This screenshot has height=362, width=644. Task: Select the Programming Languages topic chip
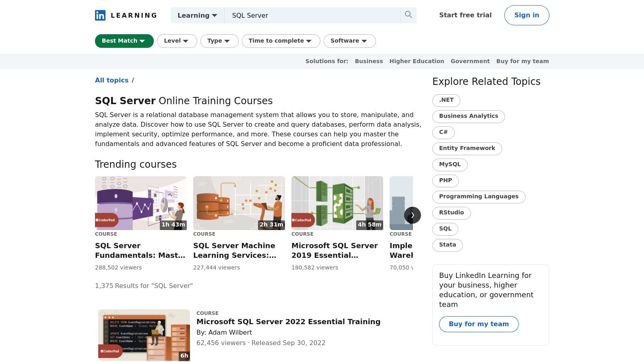(x=479, y=197)
